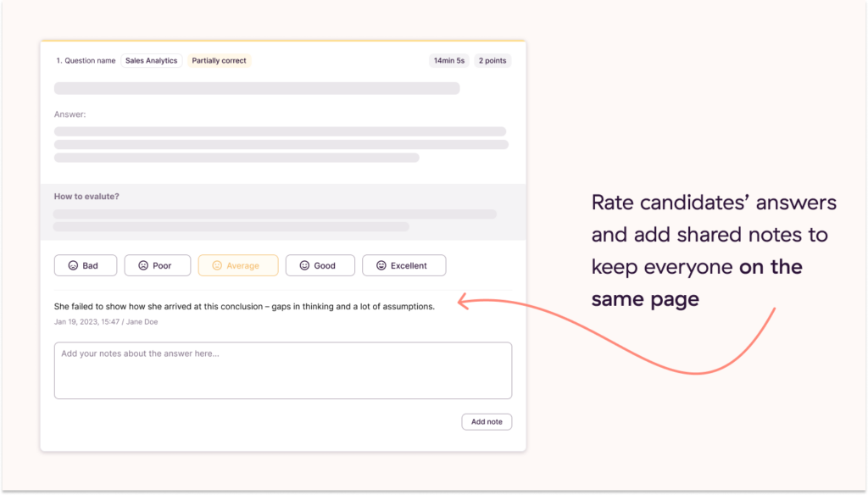
Task: Click the smiley face icon on Good
Action: pyautogui.click(x=304, y=266)
